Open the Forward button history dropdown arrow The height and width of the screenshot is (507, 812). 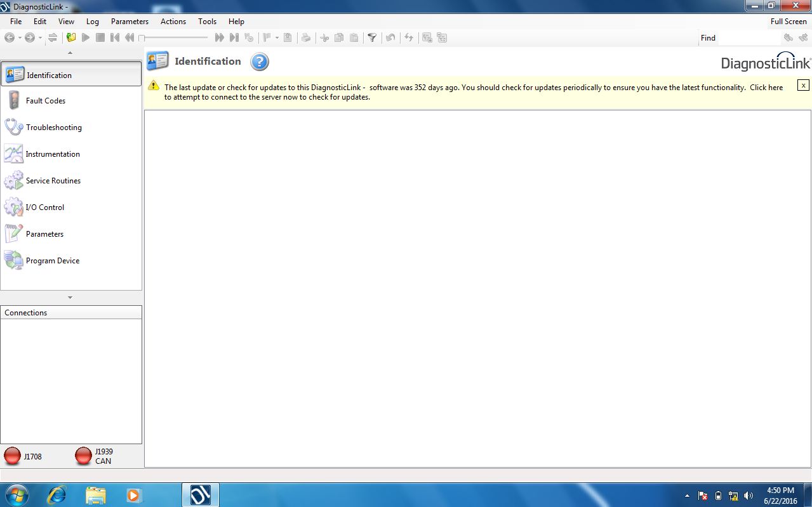40,38
